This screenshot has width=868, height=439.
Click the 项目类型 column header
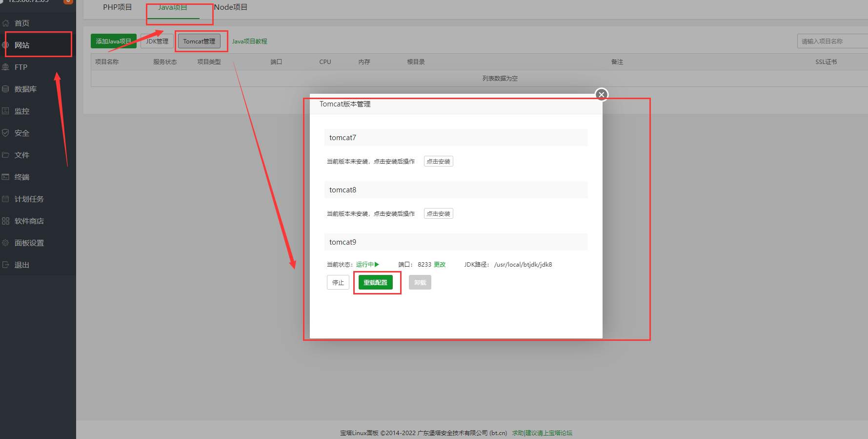(209, 62)
